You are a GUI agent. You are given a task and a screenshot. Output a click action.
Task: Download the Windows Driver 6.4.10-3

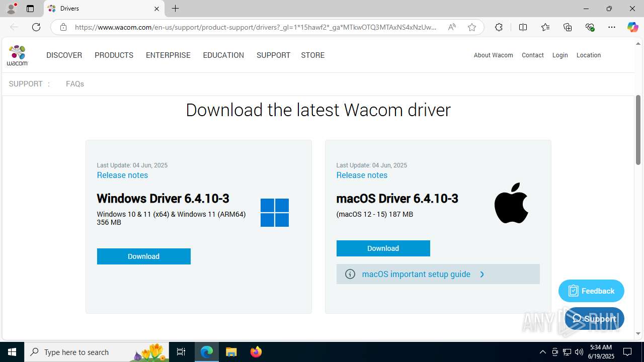click(144, 256)
